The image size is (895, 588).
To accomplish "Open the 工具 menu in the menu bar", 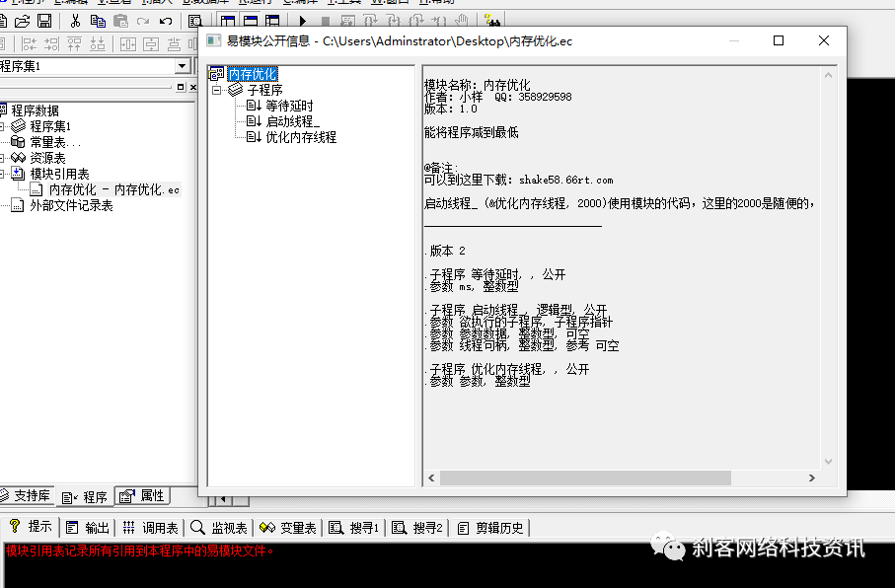I will point(345,5).
